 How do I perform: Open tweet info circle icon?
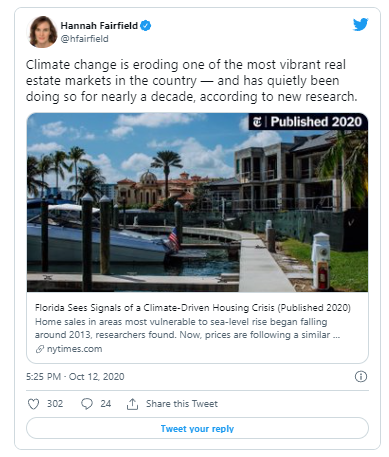[x=361, y=377]
